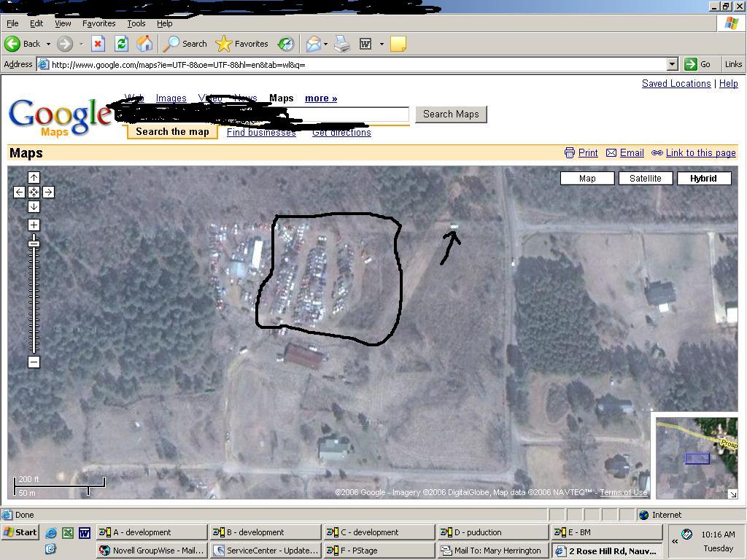Click the green Go arrow button
Screen dimensions: 747x560
(x=690, y=64)
